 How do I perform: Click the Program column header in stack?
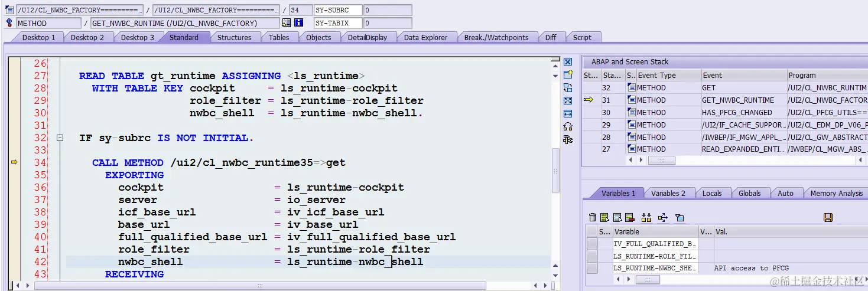coord(827,76)
